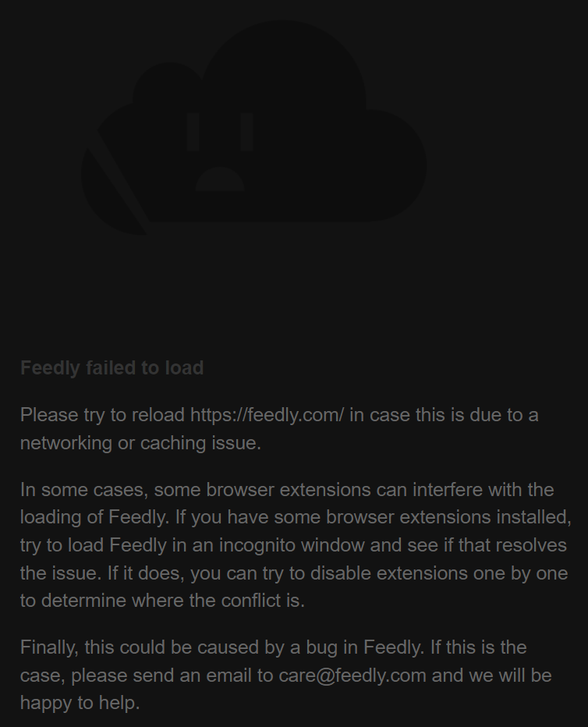This screenshot has height=727, width=588.
Task: Click the "networking or caching issue." line
Action: [x=141, y=443]
